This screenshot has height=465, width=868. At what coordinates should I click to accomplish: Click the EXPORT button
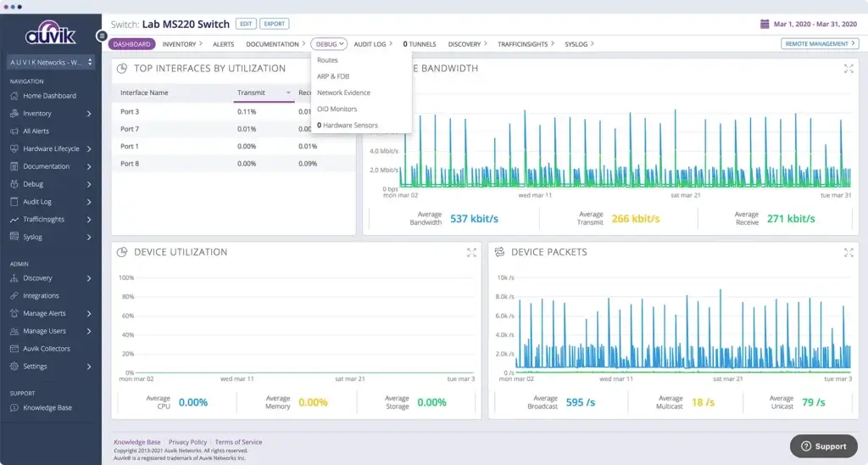[x=274, y=24]
